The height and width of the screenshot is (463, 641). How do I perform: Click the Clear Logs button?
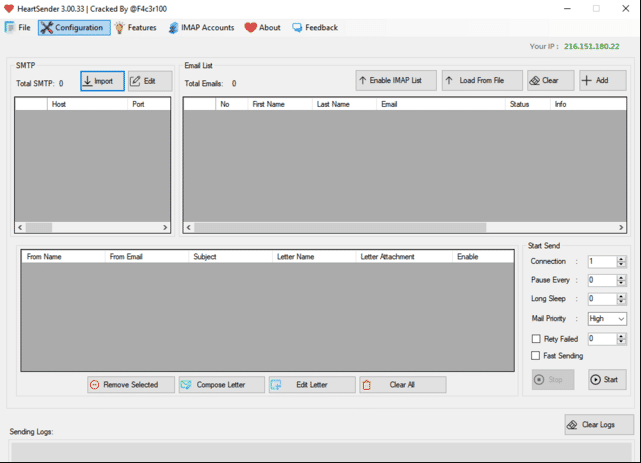(599, 425)
